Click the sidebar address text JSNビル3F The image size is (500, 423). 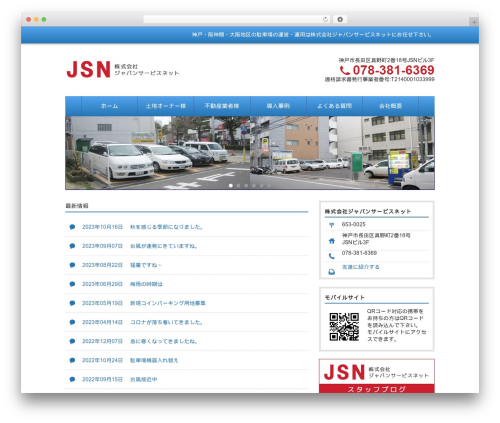(x=355, y=242)
